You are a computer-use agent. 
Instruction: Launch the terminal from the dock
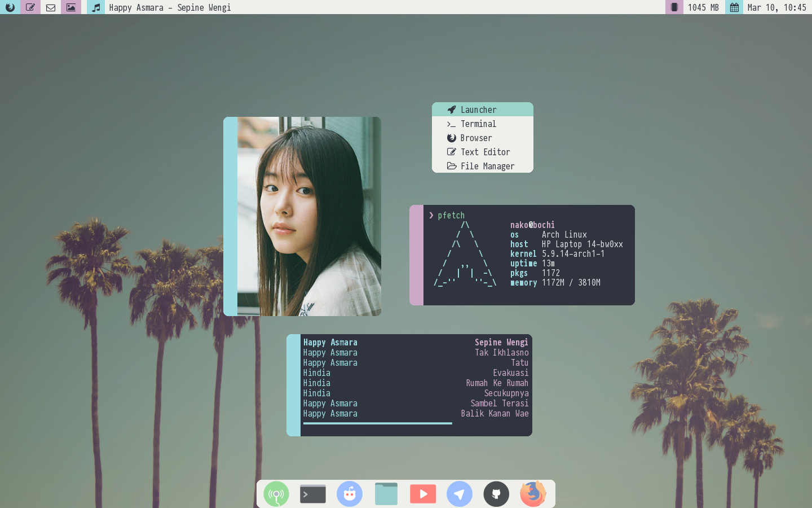tap(313, 494)
